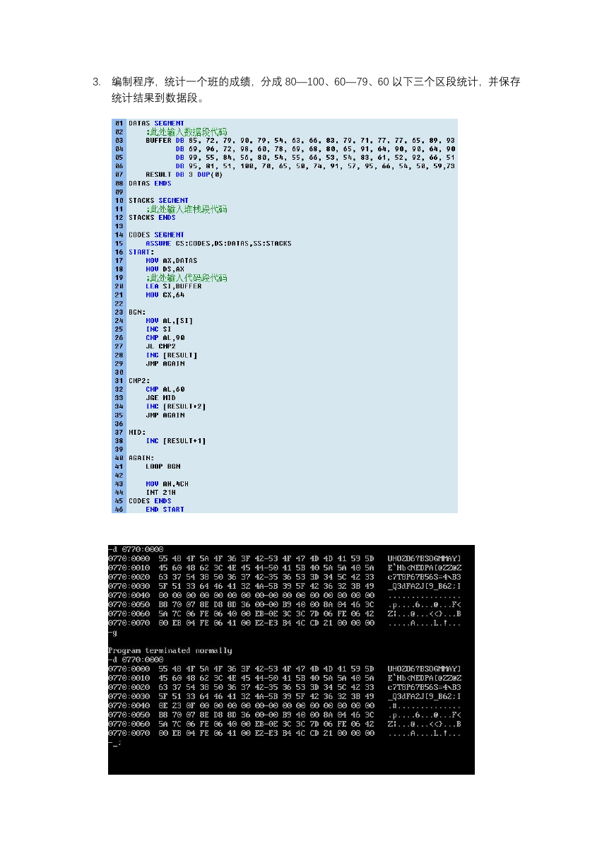The height and width of the screenshot is (868, 614).
Task: Click the 'LEA SI,BUFFER' instruction
Action: coord(174,286)
